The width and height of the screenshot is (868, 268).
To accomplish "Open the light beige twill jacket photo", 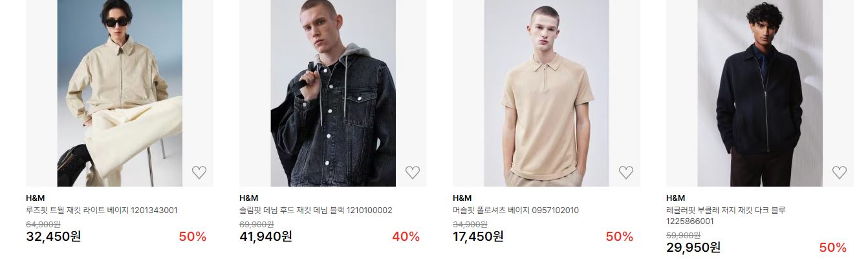I will click(120, 93).
